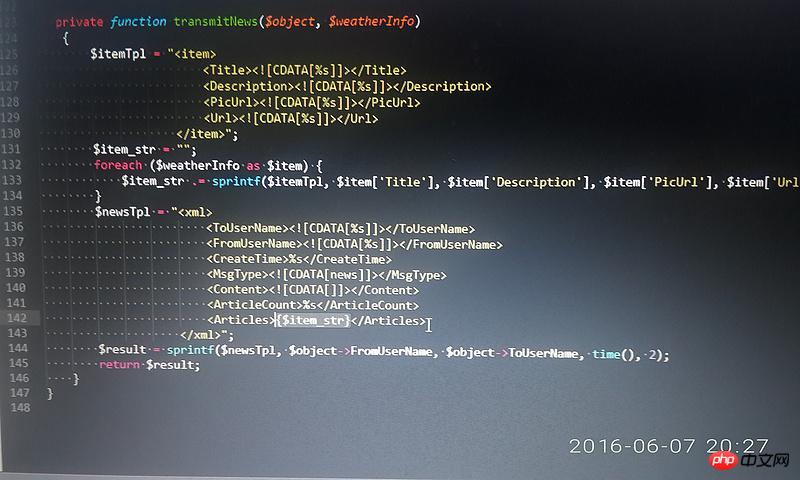Click $newsTpl variable on its assignment line

[x=122, y=212]
